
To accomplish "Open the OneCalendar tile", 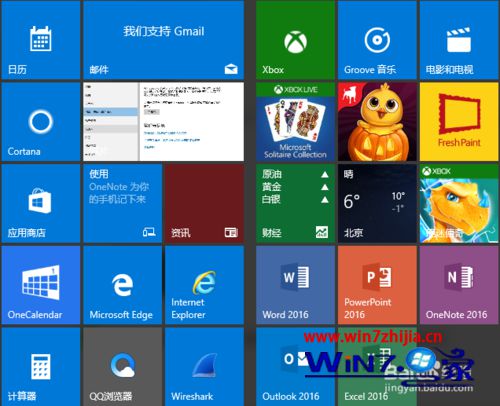I will point(41,285).
